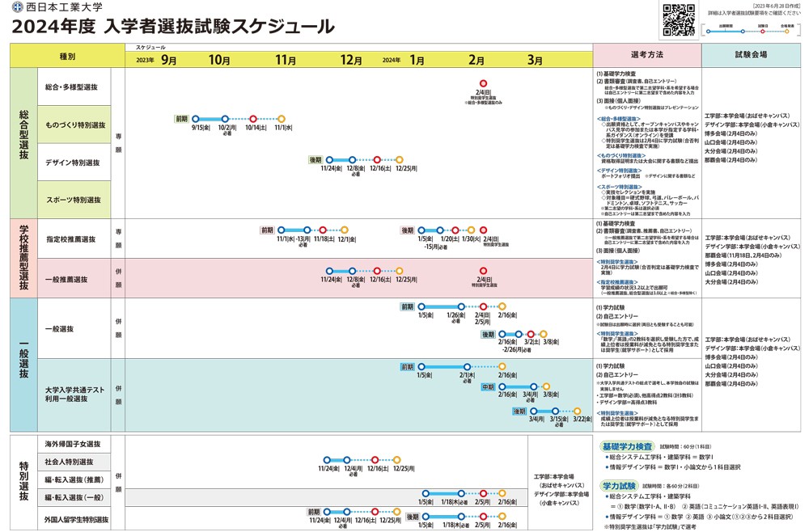Click the blue <指定校推薦選抜> heading in 選考方法
The height and width of the screenshot is (532, 809).
(617, 282)
